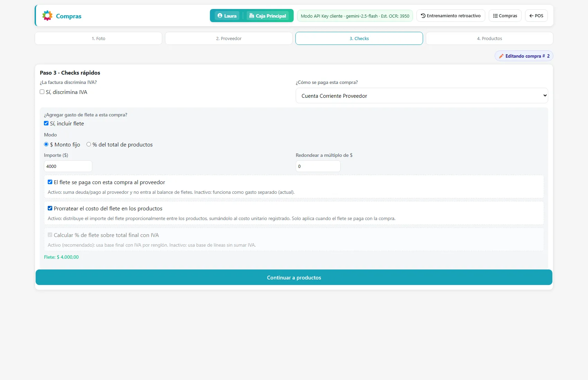Click the 'Compras' title text in header

pos(68,16)
